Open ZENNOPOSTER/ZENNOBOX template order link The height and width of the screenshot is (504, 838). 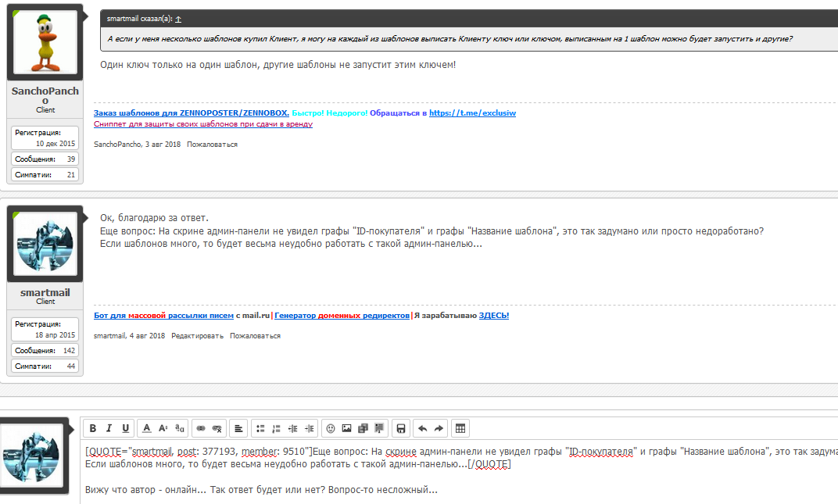click(192, 113)
